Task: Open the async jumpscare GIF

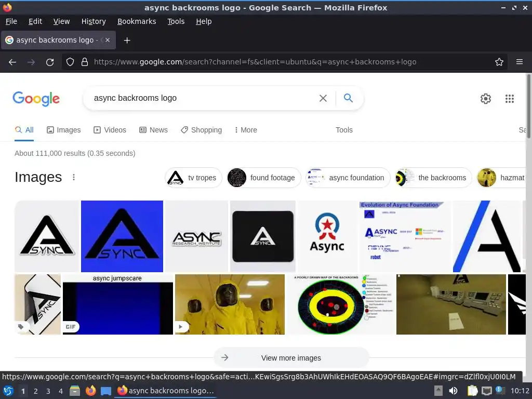Action: 118,304
